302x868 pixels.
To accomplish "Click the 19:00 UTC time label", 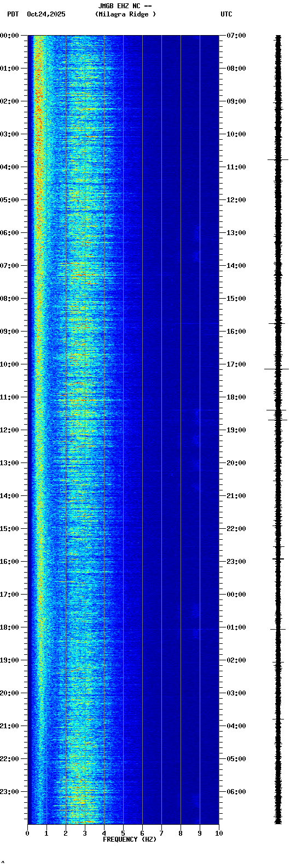I will pos(236,430).
